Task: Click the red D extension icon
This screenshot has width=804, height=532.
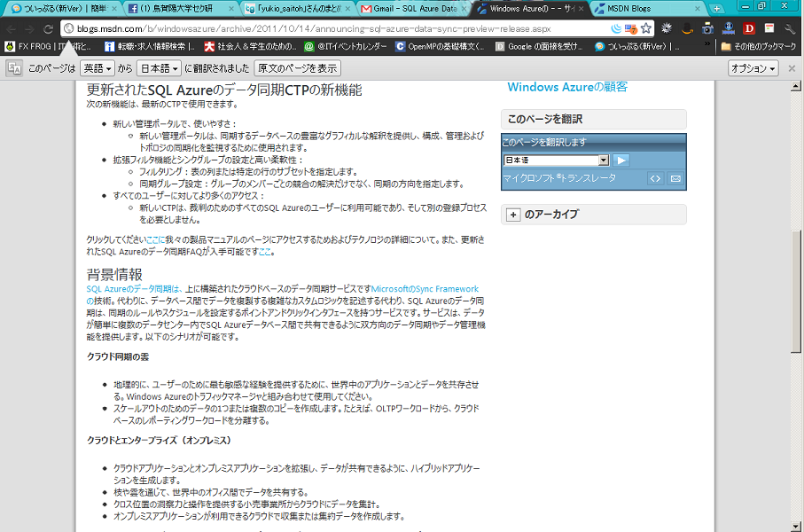Action: tap(749, 28)
